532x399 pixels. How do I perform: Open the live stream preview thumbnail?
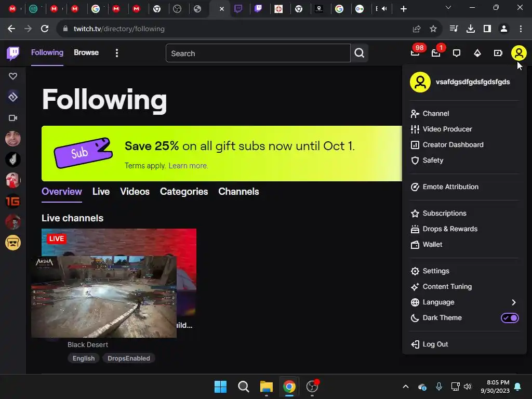tap(119, 271)
